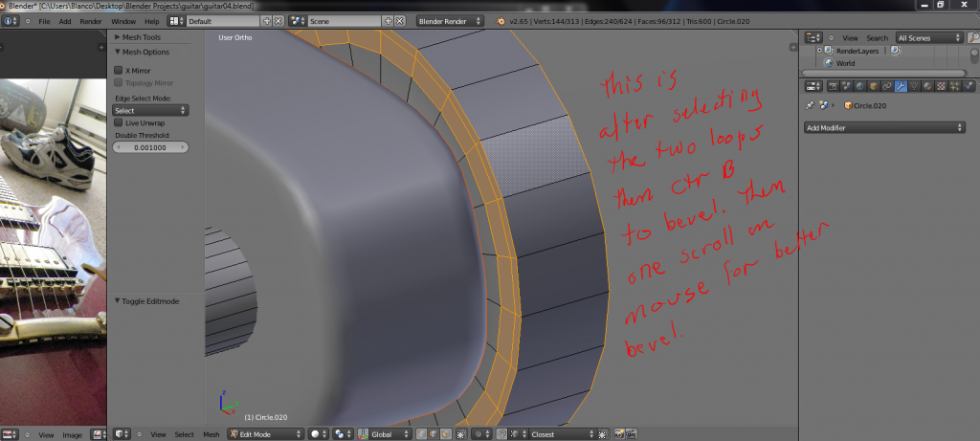Open the Material properties sphere icon

(x=929, y=86)
